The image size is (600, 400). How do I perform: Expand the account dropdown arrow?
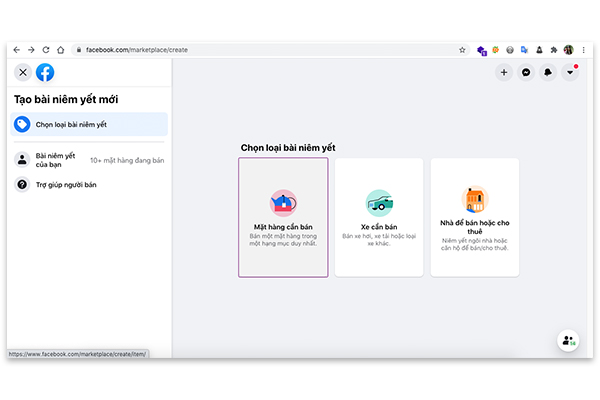[x=570, y=72]
